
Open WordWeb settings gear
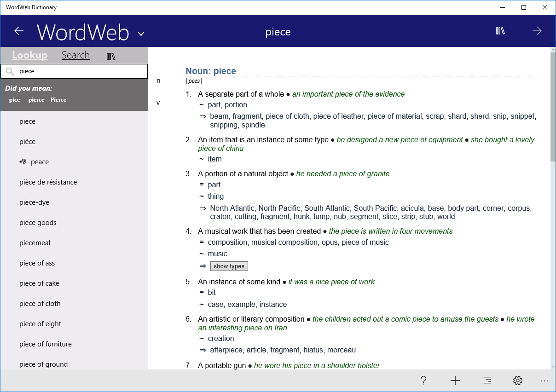[517, 380]
